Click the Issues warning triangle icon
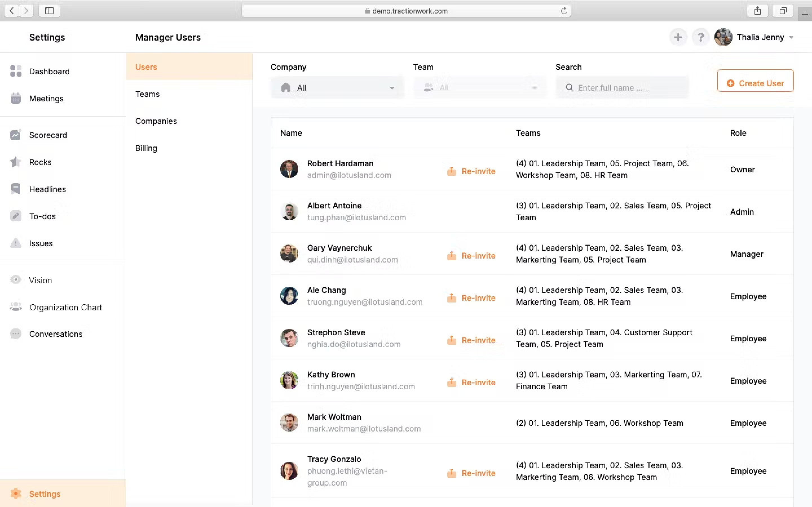This screenshot has height=507, width=812. [x=16, y=243]
